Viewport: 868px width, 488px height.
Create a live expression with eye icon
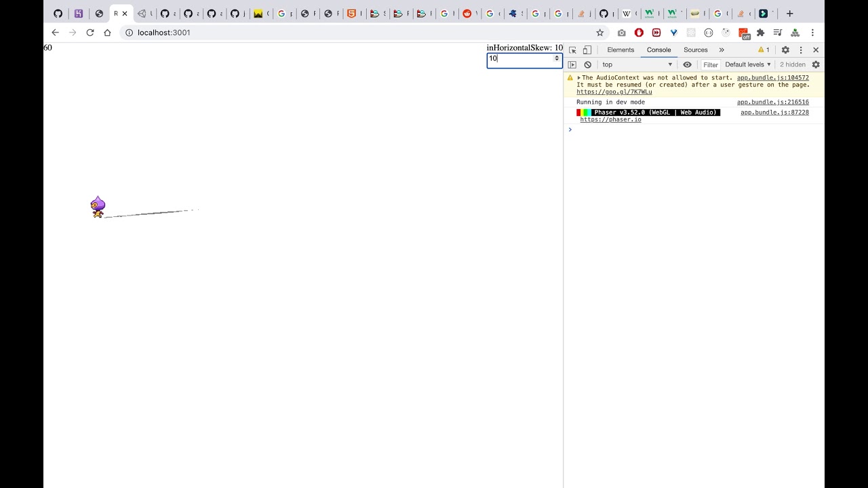click(687, 65)
